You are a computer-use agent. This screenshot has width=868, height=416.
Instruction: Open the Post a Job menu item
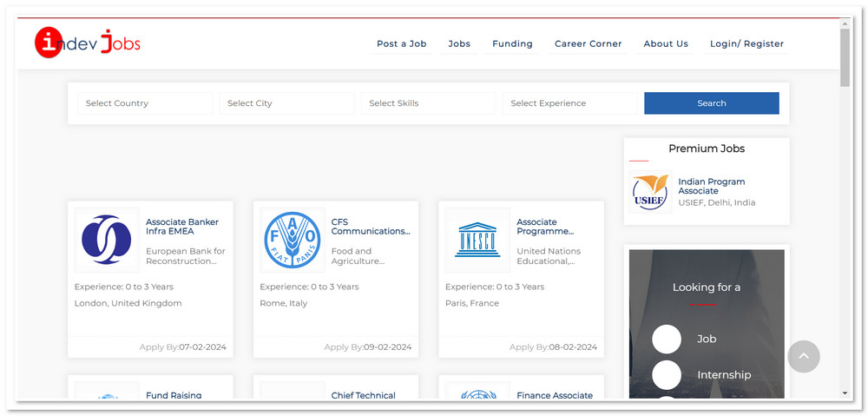tap(401, 43)
